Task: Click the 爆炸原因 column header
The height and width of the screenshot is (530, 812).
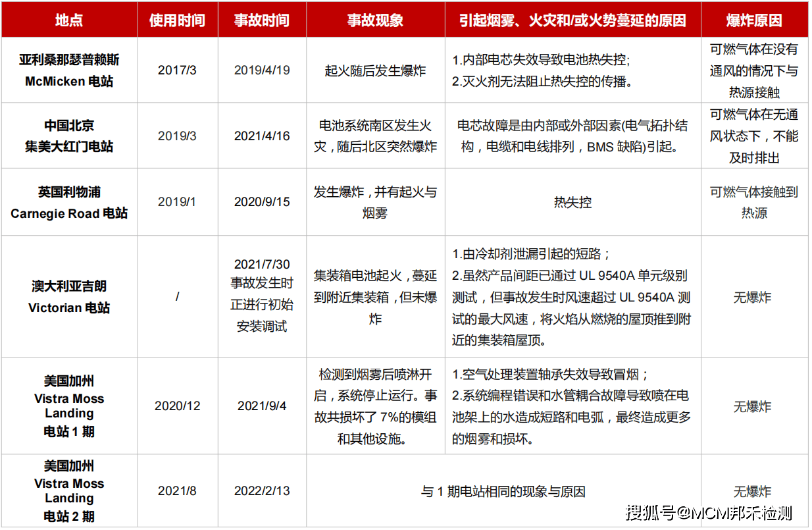Action: 754,20
